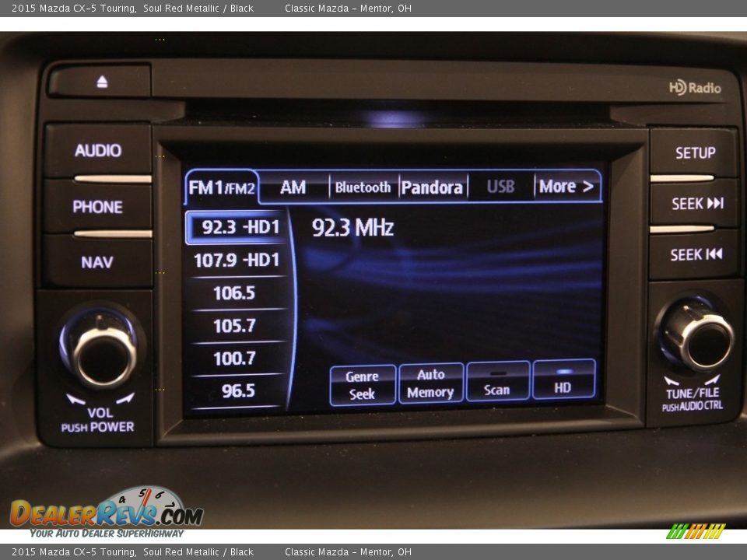The height and width of the screenshot is (560, 747).
Task: Expand the More sources tab
Action: pos(566,187)
